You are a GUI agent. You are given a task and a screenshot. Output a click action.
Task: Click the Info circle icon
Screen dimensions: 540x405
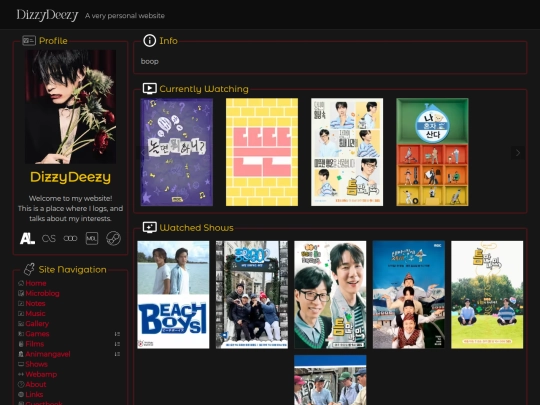(x=149, y=41)
